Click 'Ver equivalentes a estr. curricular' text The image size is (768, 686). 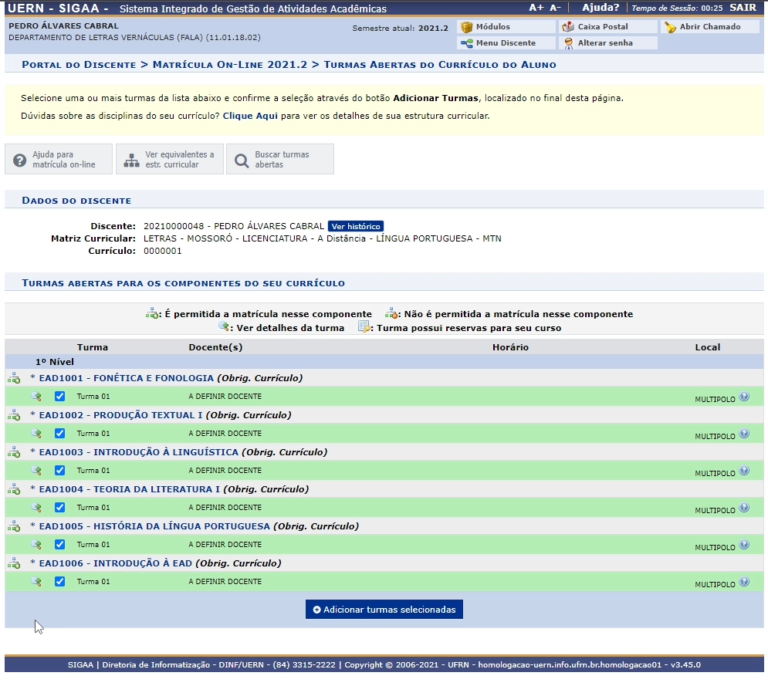[x=179, y=160]
